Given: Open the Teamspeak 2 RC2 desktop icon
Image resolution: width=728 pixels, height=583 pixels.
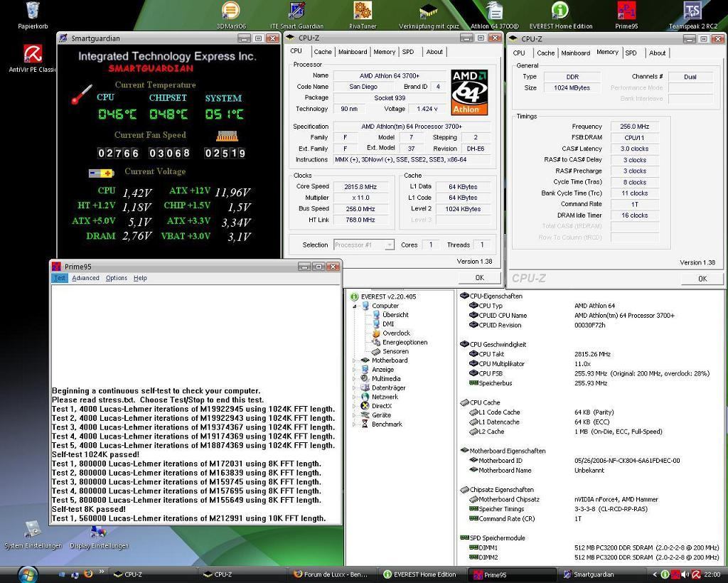Looking at the screenshot, I should [692, 16].
